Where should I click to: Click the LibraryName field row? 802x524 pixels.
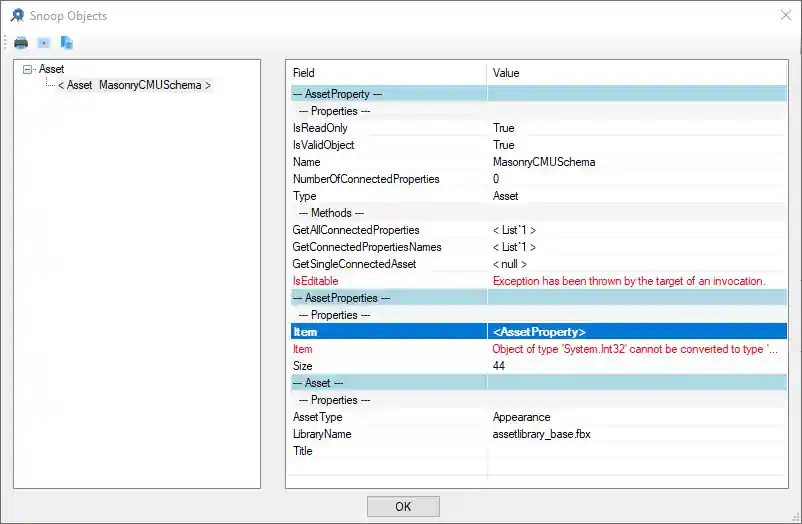(322, 434)
